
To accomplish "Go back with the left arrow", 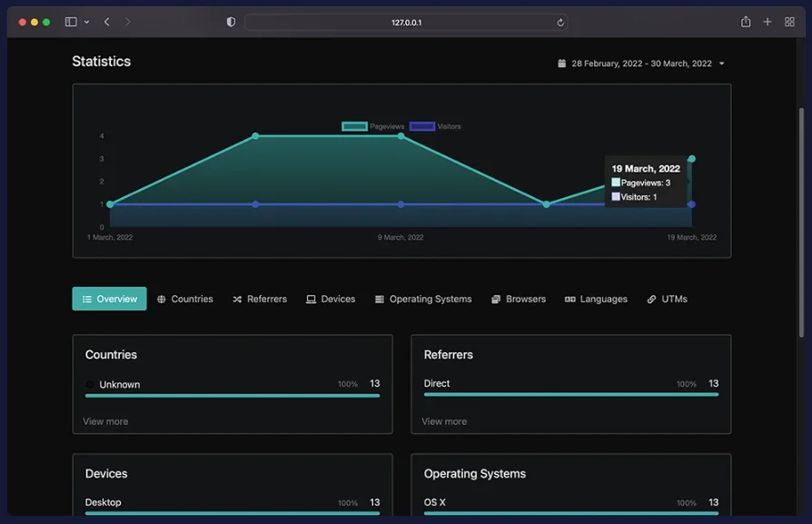I will tap(106, 22).
